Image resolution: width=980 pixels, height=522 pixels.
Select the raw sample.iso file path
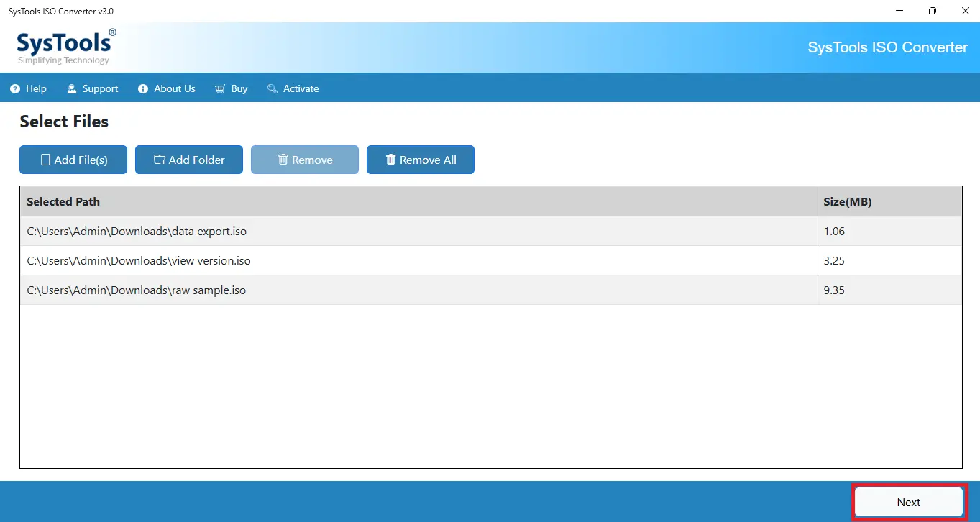[x=137, y=290]
